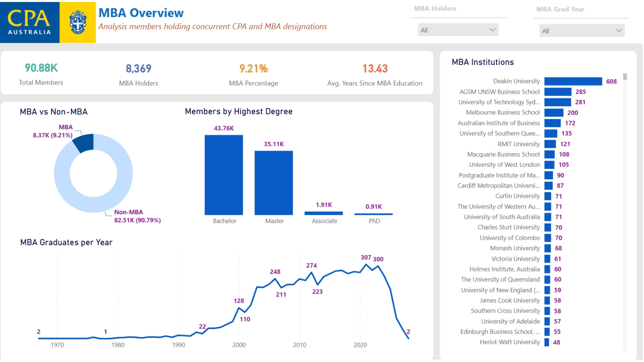Image resolution: width=644 pixels, height=362 pixels.
Task: Select the Bachelor bar in degree chart
Action: [x=224, y=175]
